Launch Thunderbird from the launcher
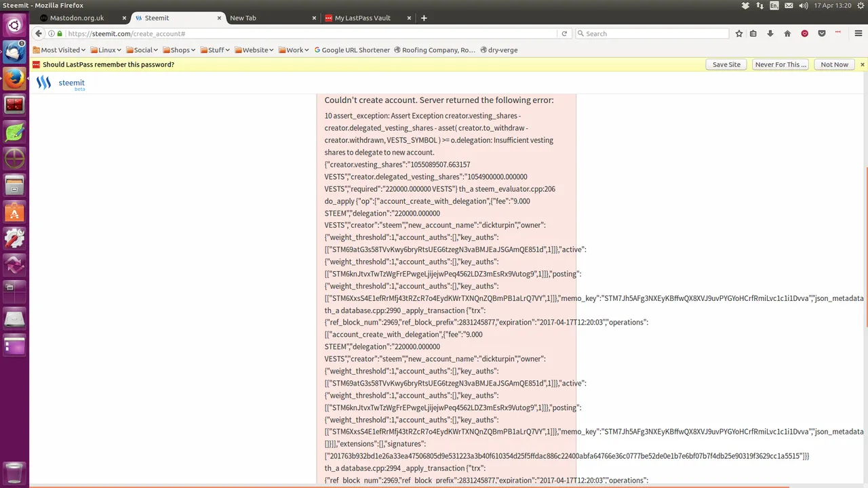Screen dimensions: 868x488 (x=14, y=52)
